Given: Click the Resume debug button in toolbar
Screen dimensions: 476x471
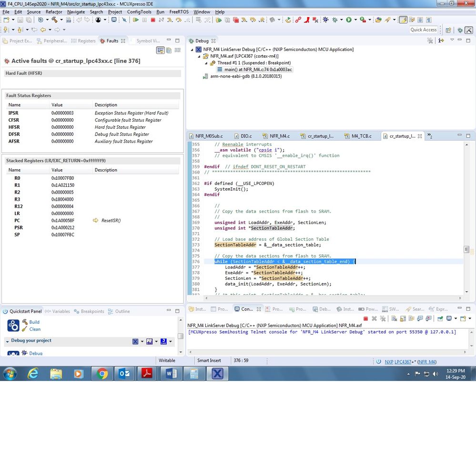Looking at the screenshot, I should tap(136, 20).
